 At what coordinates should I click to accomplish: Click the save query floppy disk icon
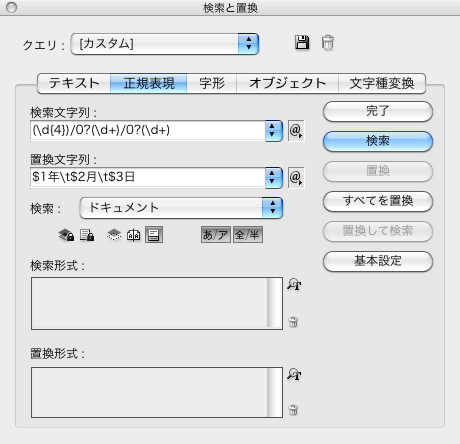(x=302, y=43)
